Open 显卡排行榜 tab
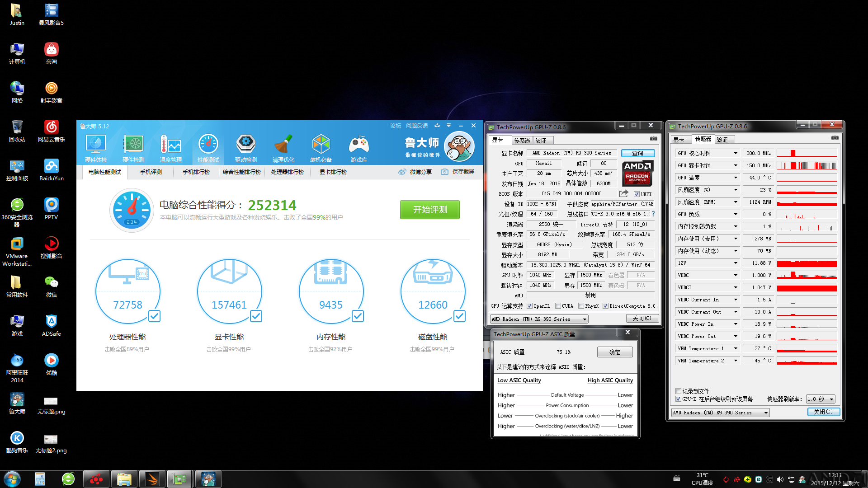Screen dimensions: 868x488 (x=333, y=172)
